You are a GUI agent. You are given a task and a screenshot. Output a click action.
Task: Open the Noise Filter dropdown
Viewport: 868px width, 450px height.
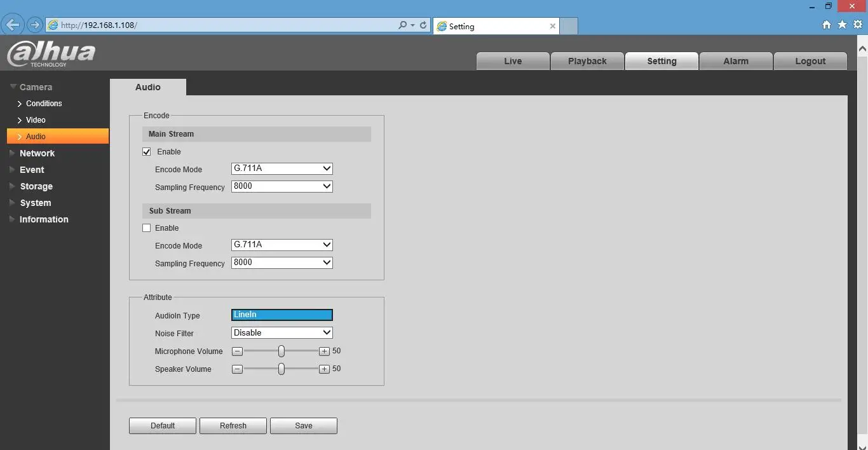click(x=282, y=332)
